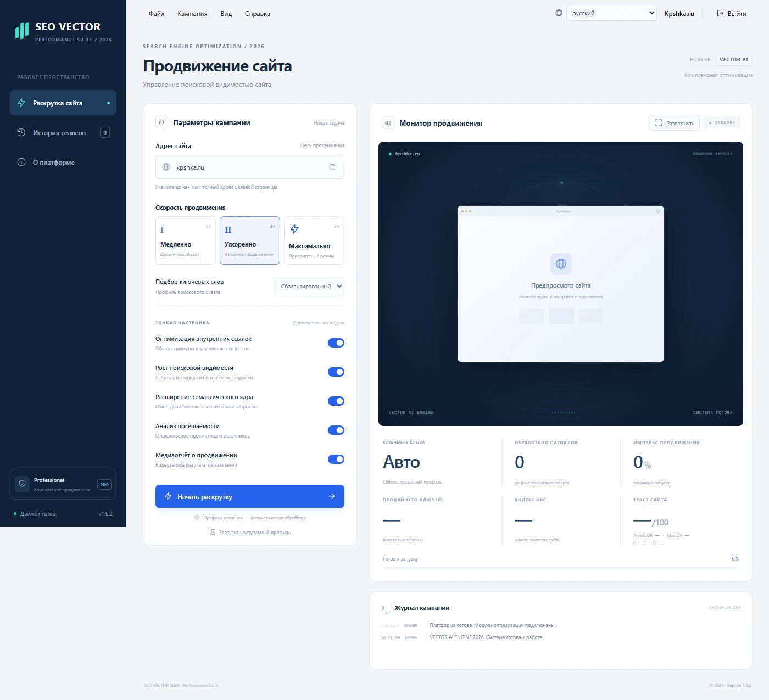Click the PRO badge in sidebar
The width and height of the screenshot is (769, 700).
click(104, 485)
